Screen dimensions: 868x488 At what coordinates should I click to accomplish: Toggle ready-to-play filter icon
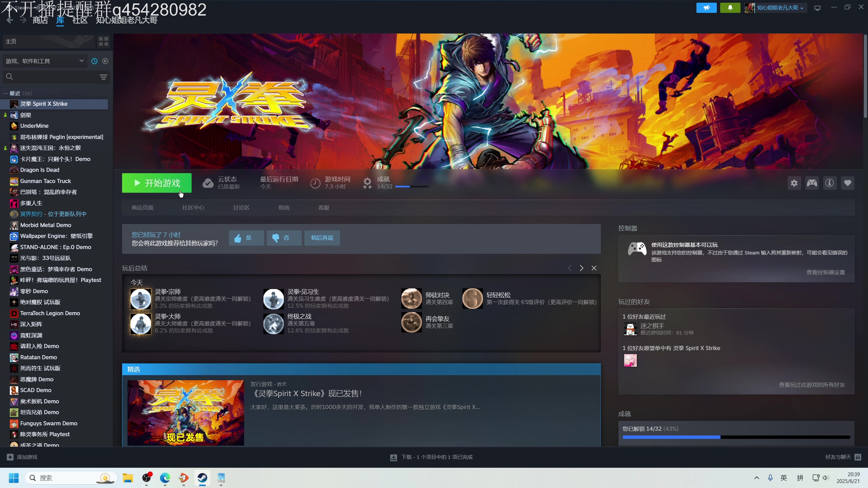coord(105,61)
